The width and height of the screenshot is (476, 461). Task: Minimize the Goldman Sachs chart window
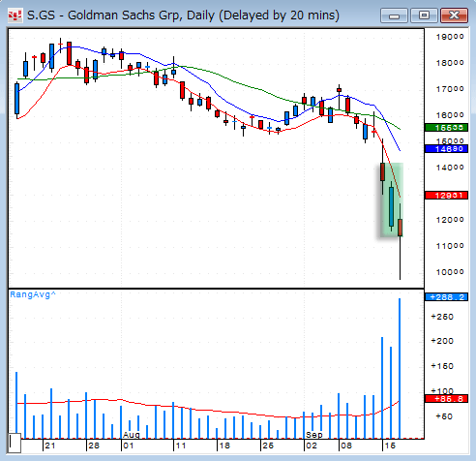pos(394,15)
